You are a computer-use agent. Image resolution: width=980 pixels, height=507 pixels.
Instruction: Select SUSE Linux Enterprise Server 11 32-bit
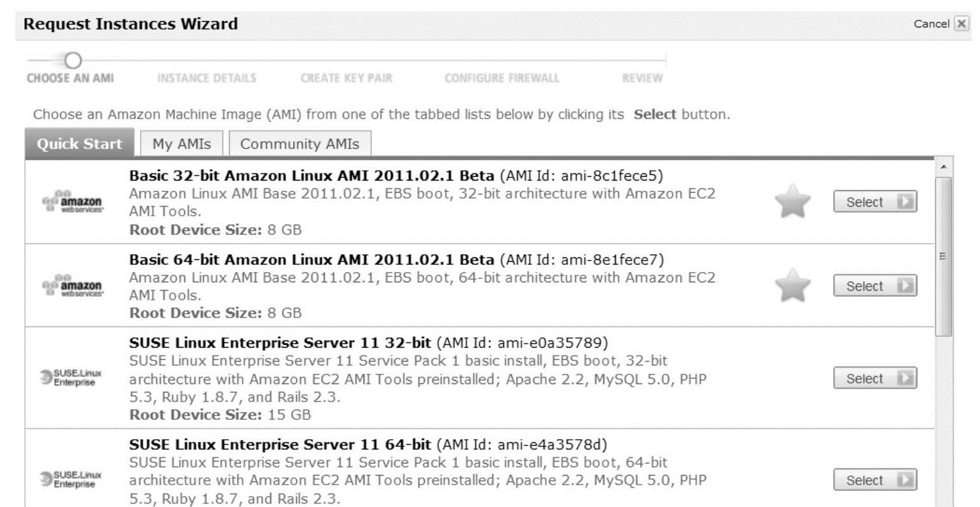click(x=874, y=379)
